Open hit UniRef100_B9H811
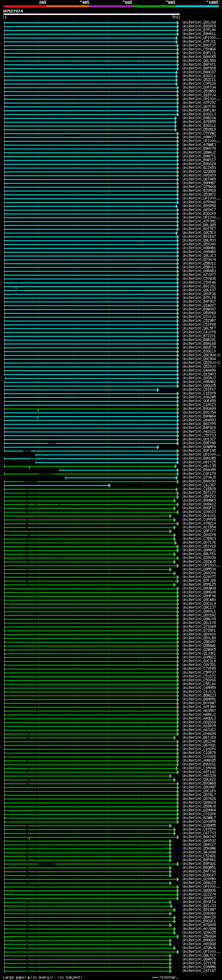Image resolution: width=222 pixels, height=980 pixels. (x=199, y=34)
